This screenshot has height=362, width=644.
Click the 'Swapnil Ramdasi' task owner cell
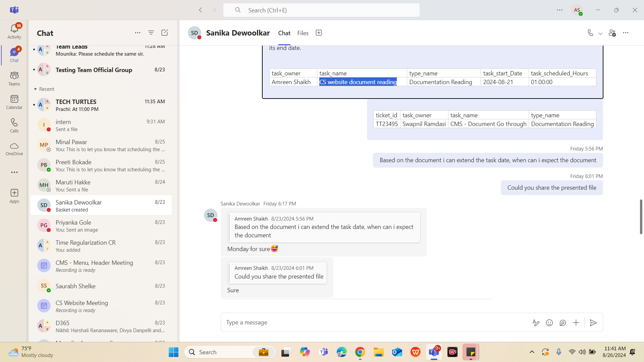[x=424, y=124]
